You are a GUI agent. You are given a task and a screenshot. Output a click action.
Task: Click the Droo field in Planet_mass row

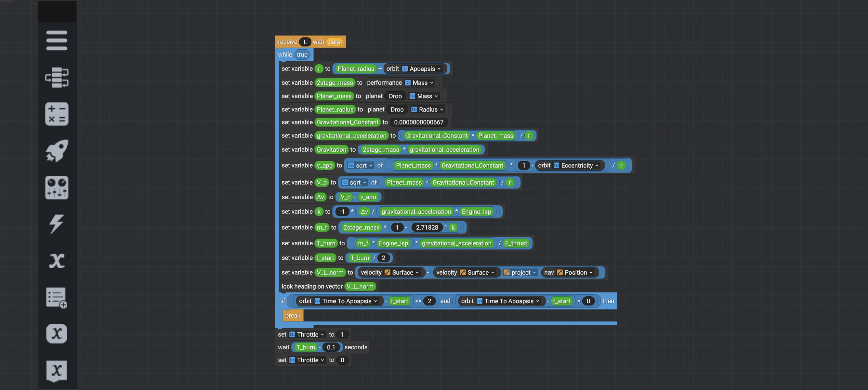(x=395, y=96)
